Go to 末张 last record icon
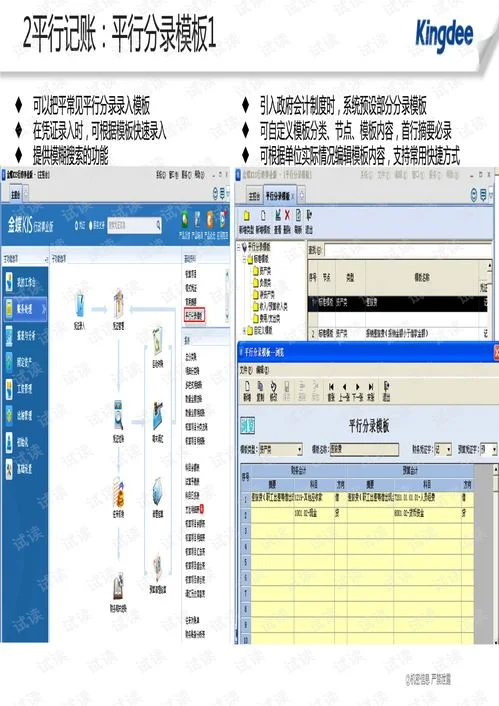Image resolution: width=499 pixels, height=706 pixels. pyautogui.click(x=371, y=386)
